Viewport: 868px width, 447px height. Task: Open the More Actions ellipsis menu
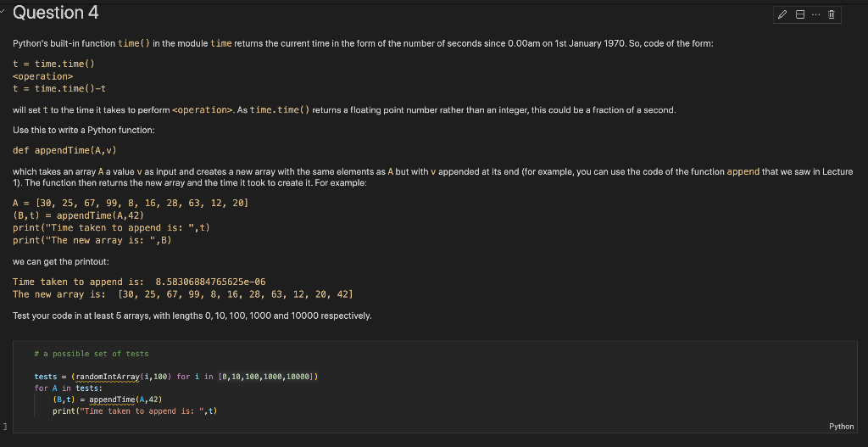pyautogui.click(x=815, y=15)
